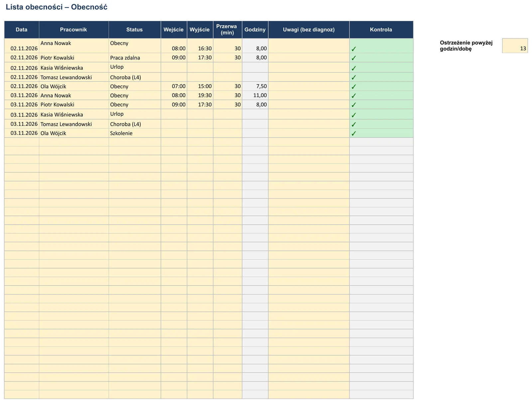Click the checkmark in the Praca zdalna row
Screen dimensions: 532x403
point(354,58)
